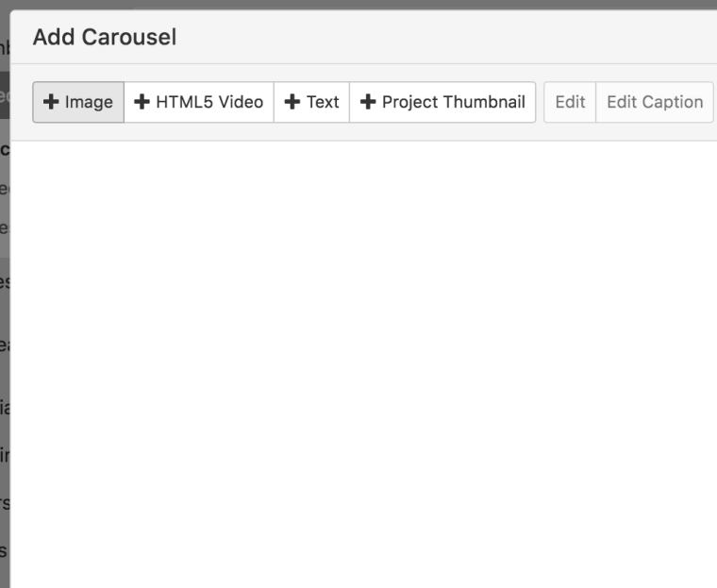Click the plus icon next to Text

coord(292,102)
